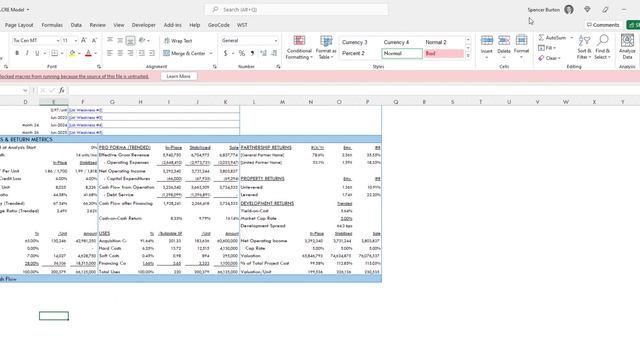Open the Formulas tab
Screen dimensions: 640x360
point(52,25)
